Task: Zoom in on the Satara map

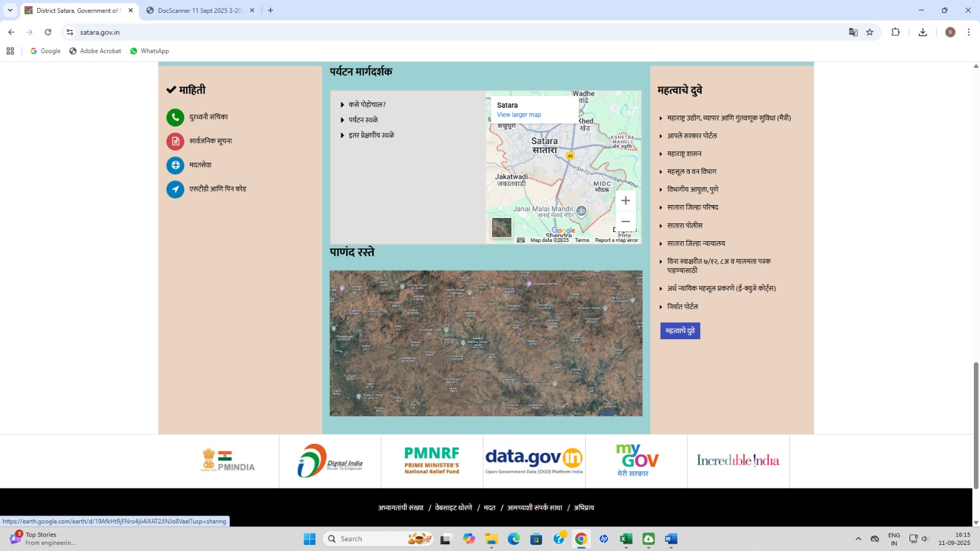Action: (x=625, y=201)
